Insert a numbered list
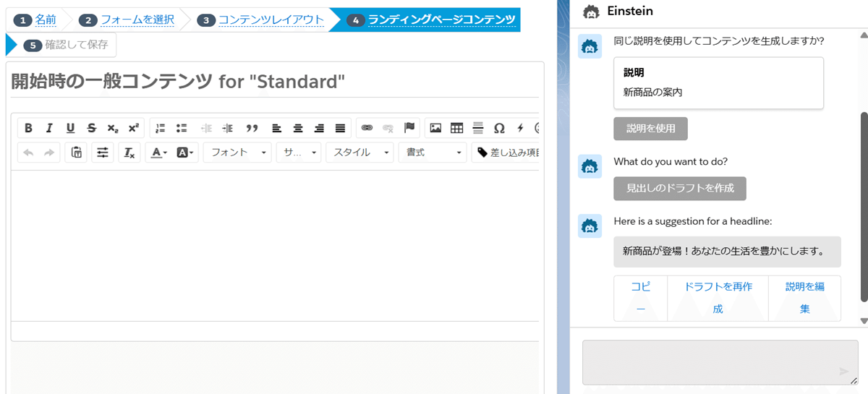The width and height of the screenshot is (868, 394). click(x=161, y=128)
